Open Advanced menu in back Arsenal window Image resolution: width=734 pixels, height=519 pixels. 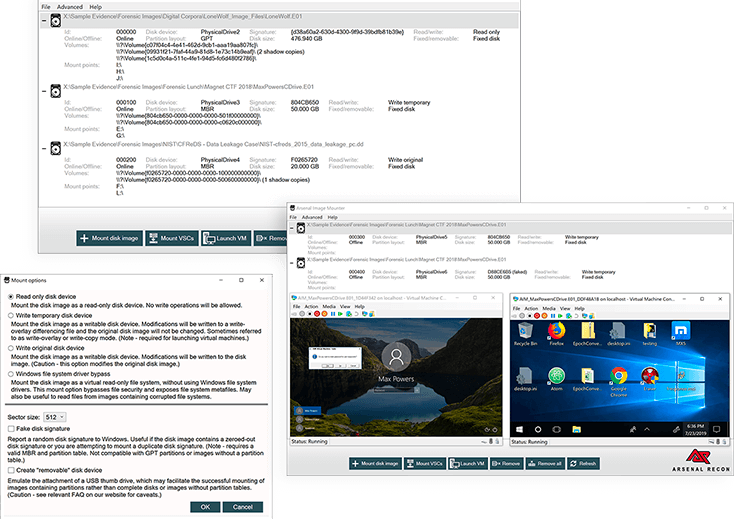pos(70,7)
